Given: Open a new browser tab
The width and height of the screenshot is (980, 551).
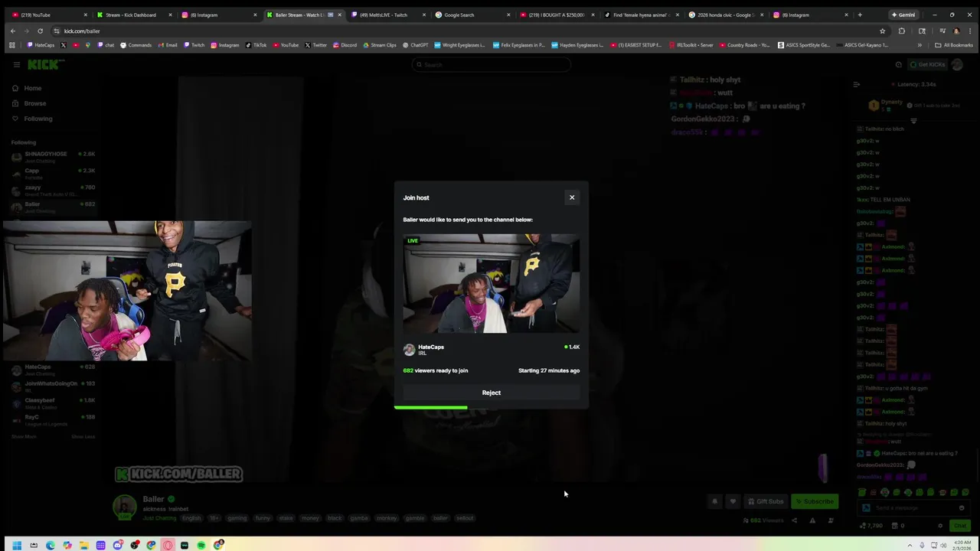Looking at the screenshot, I should coord(860,15).
